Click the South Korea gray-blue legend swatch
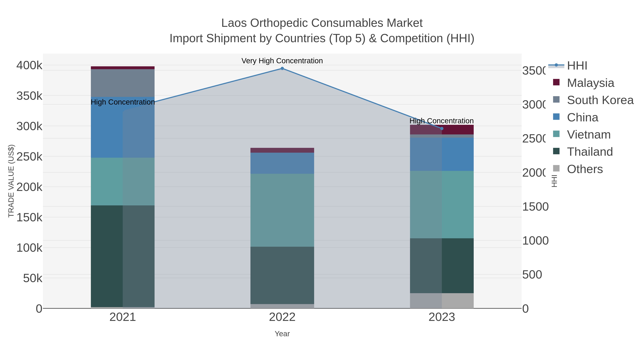Screen dimensions: 644x362 pos(556,99)
